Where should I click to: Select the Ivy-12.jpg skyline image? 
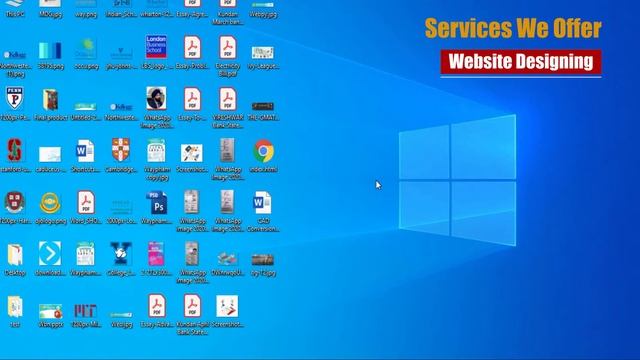click(x=263, y=260)
